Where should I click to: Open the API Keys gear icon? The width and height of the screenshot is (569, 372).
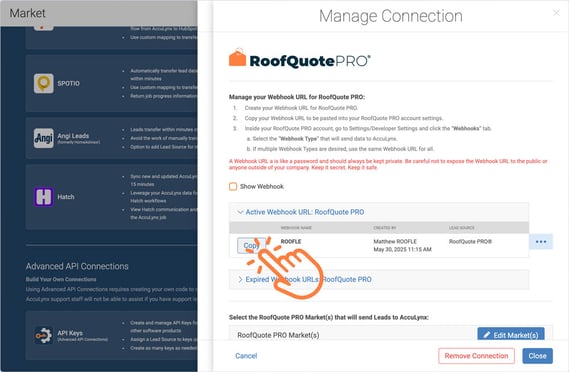[44, 335]
